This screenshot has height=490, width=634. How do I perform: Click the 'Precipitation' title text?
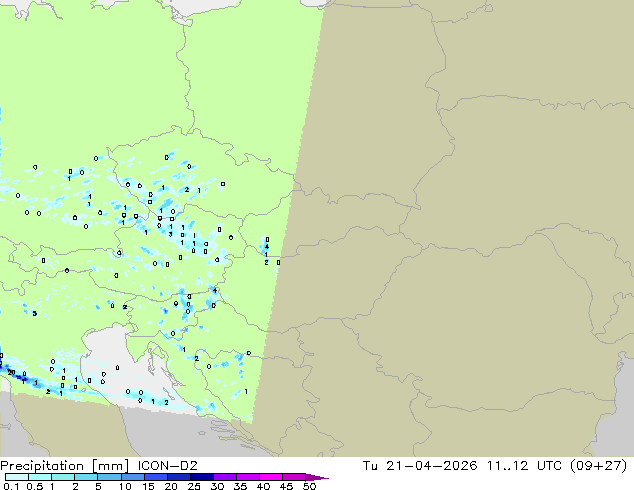42,466
